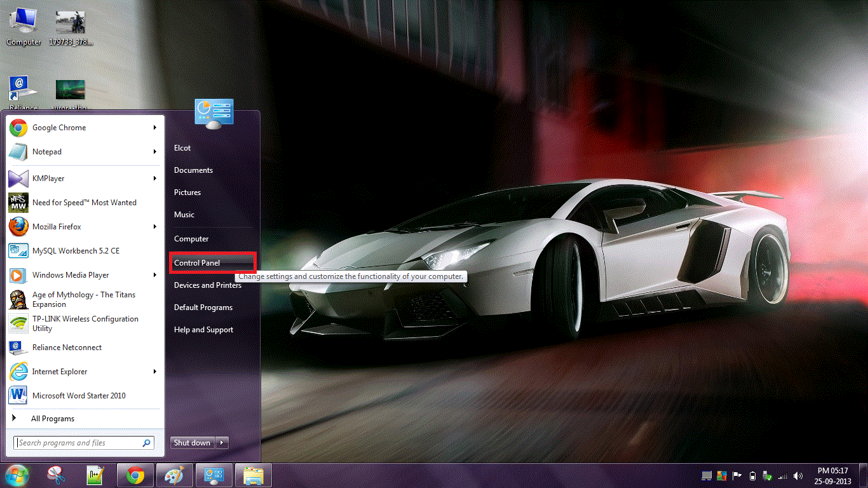Launch Notepad++ from the taskbar
Image resolution: width=868 pixels, height=488 pixels.
(95, 475)
